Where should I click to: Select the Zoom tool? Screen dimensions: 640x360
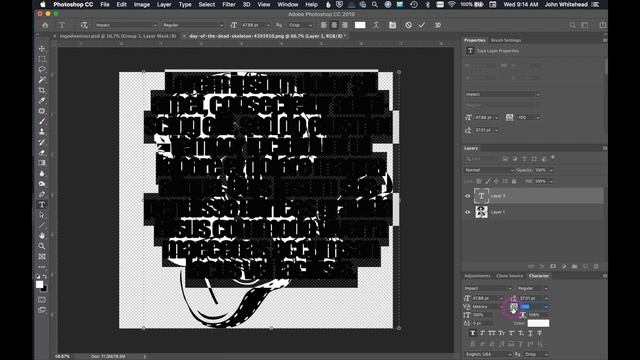pos(42,246)
